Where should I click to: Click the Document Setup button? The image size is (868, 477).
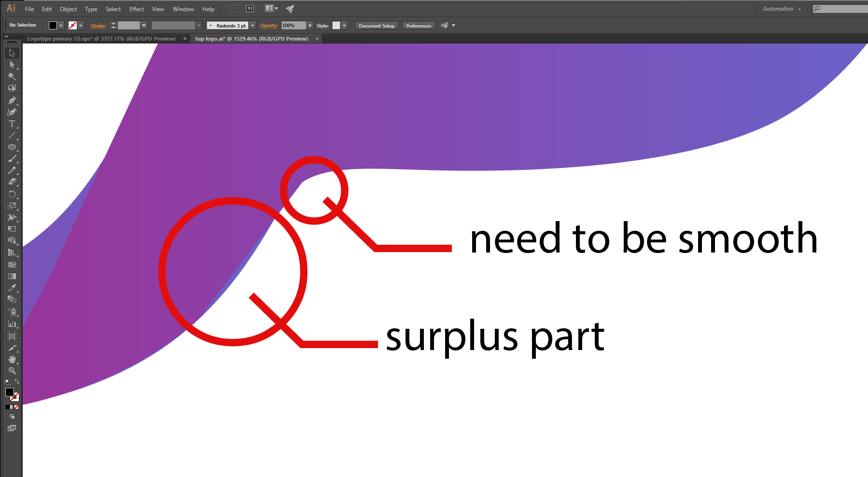click(x=377, y=26)
